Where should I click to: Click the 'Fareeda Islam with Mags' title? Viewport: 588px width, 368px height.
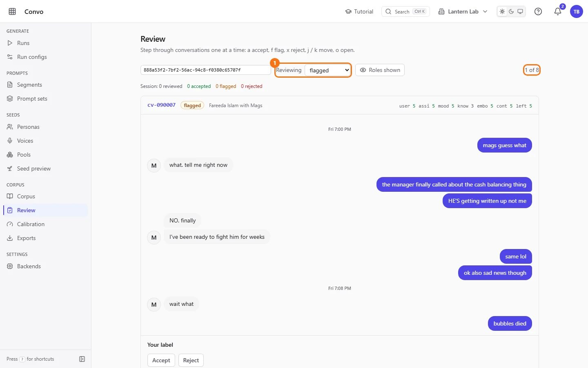click(236, 105)
